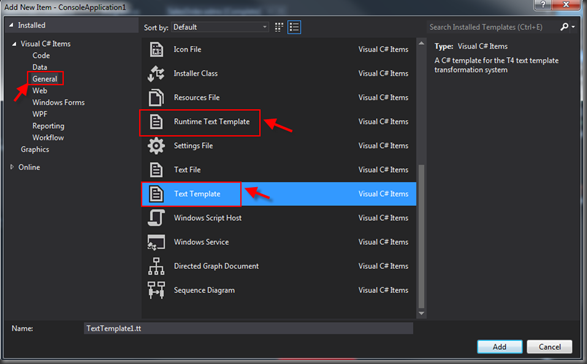Open the Sort by Default dropdown
Image resolution: width=587 pixels, height=364 pixels.
(x=220, y=27)
